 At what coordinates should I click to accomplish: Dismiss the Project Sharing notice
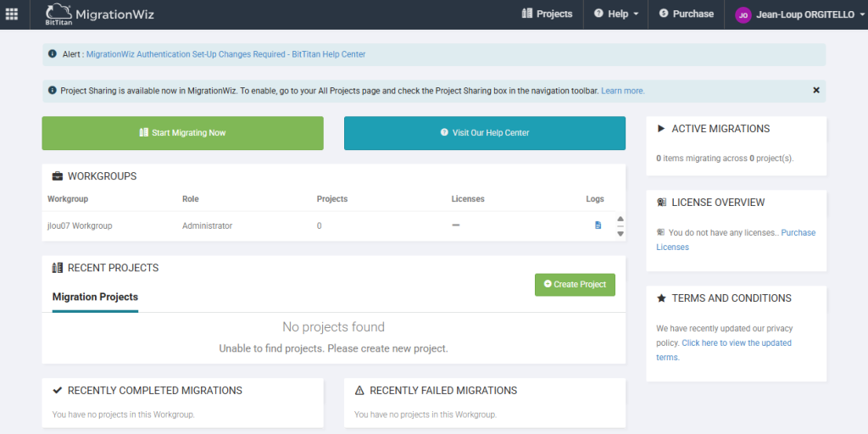pos(816,90)
